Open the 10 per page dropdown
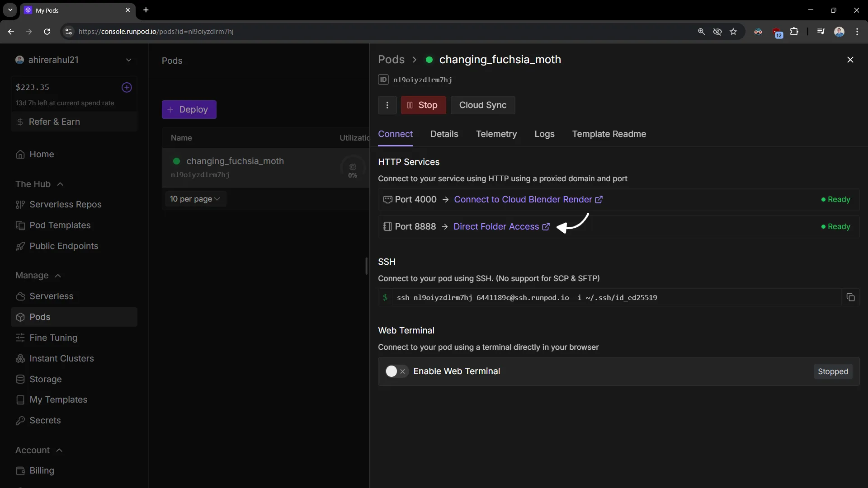Screen dimensions: 868x488 coord(195,199)
